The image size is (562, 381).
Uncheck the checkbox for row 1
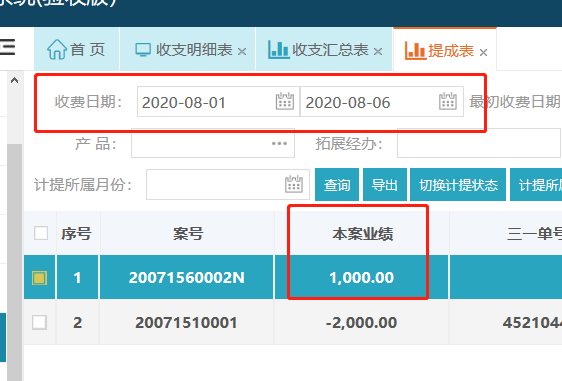pyautogui.click(x=39, y=278)
